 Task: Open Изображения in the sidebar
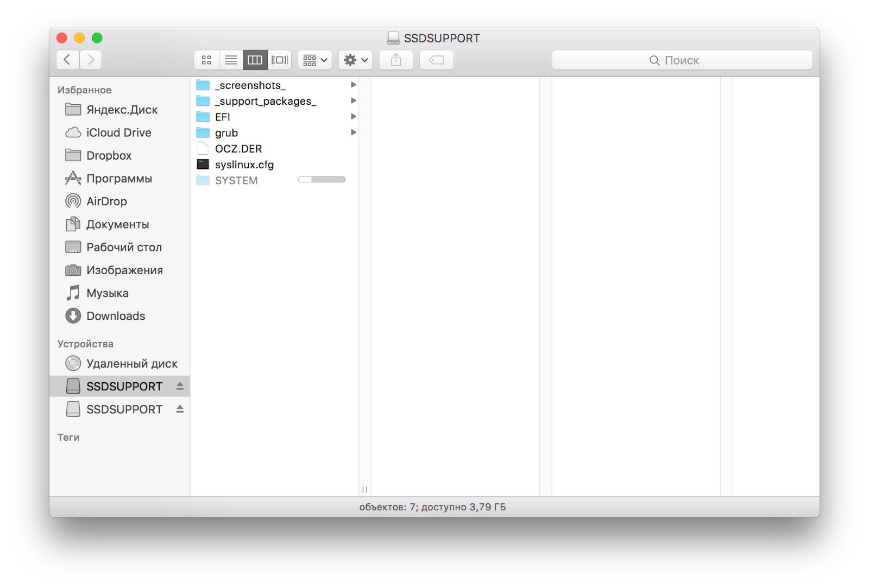(x=119, y=270)
